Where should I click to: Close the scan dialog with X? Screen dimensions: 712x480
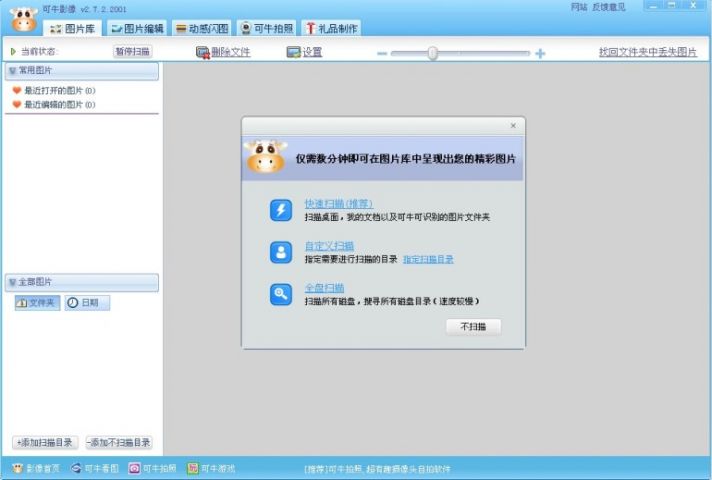(x=513, y=126)
